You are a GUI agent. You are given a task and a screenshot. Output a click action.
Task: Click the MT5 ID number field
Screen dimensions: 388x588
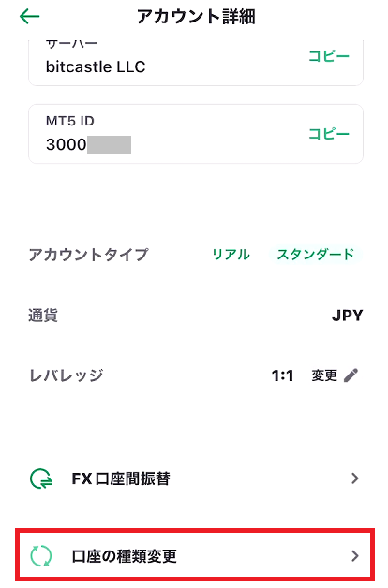[x=196, y=134]
